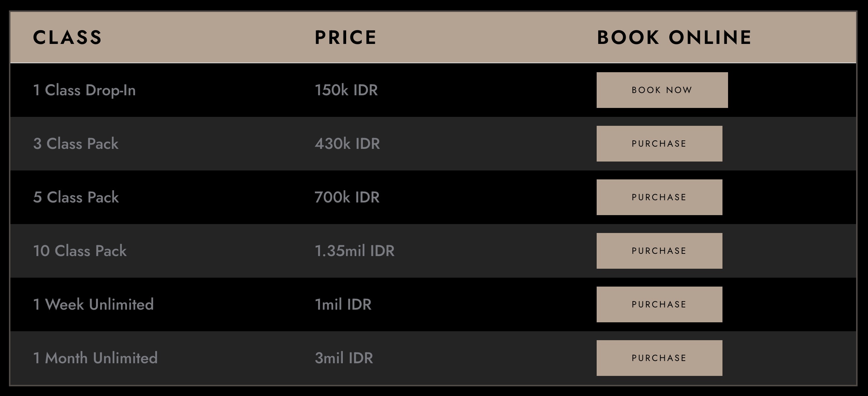Image resolution: width=868 pixels, height=396 pixels.
Task: Select the 1 Week Unlimited label
Action: click(93, 304)
